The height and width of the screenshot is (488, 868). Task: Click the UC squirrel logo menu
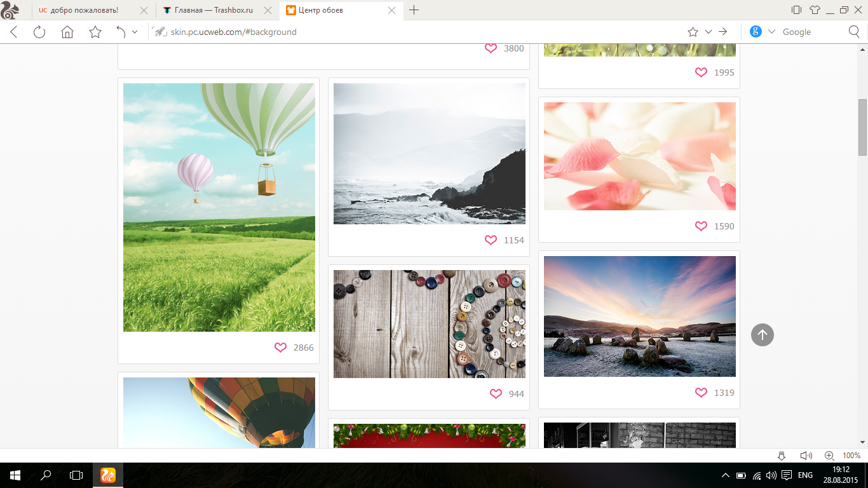tap(10, 10)
